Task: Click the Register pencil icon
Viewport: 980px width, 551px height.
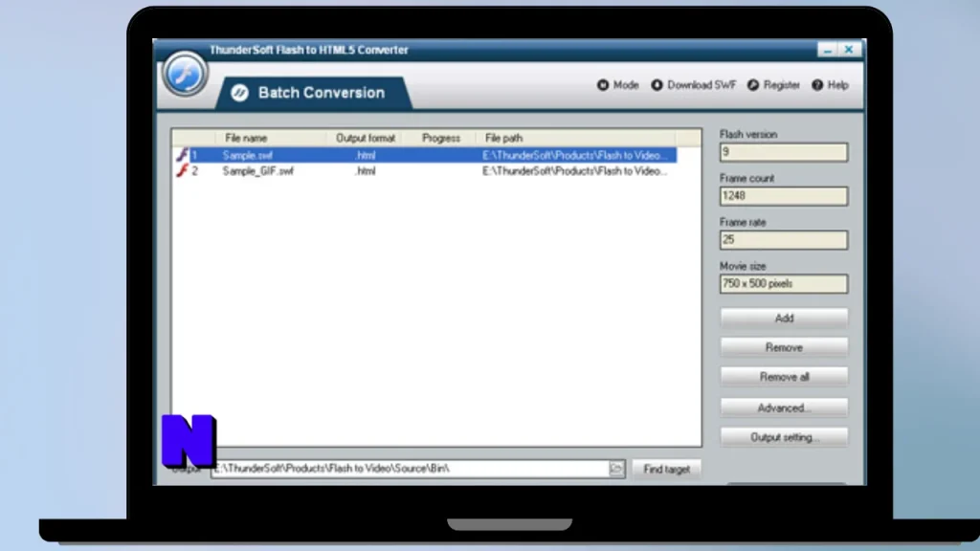Action: [753, 85]
